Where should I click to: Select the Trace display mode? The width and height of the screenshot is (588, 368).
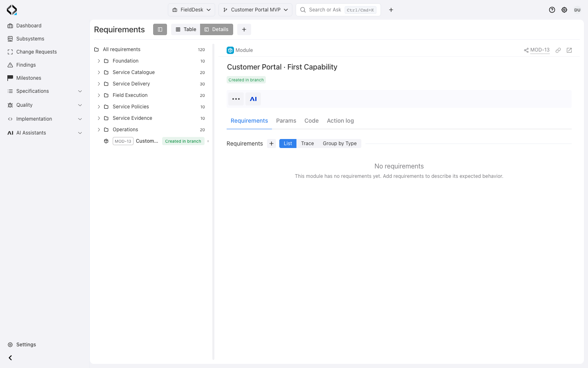coord(307,144)
